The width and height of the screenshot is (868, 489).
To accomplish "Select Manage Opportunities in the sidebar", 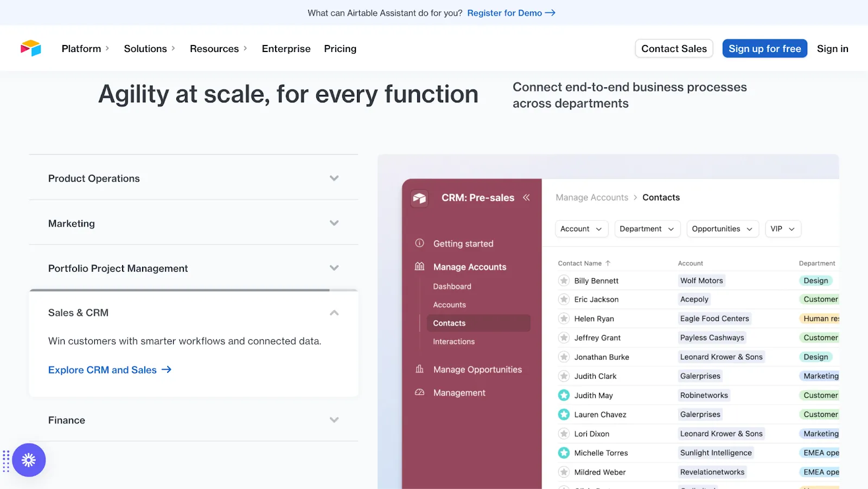I will click(477, 369).
